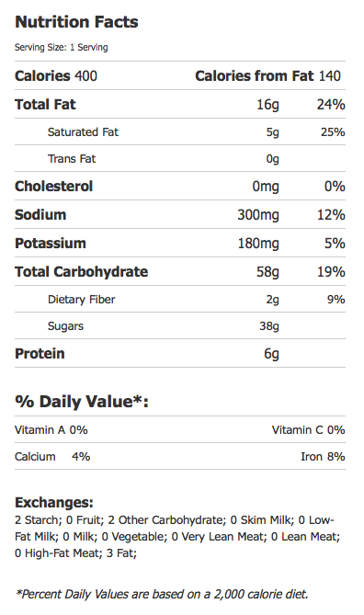Select the Serving Size text line
The image size is (364, 615).
(62, 48)
